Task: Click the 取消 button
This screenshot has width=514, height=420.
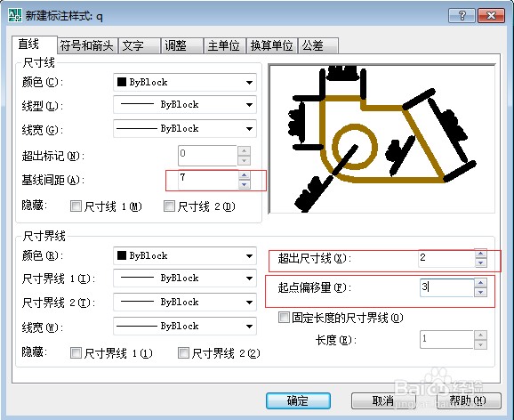Action: [x=383, y=400]
